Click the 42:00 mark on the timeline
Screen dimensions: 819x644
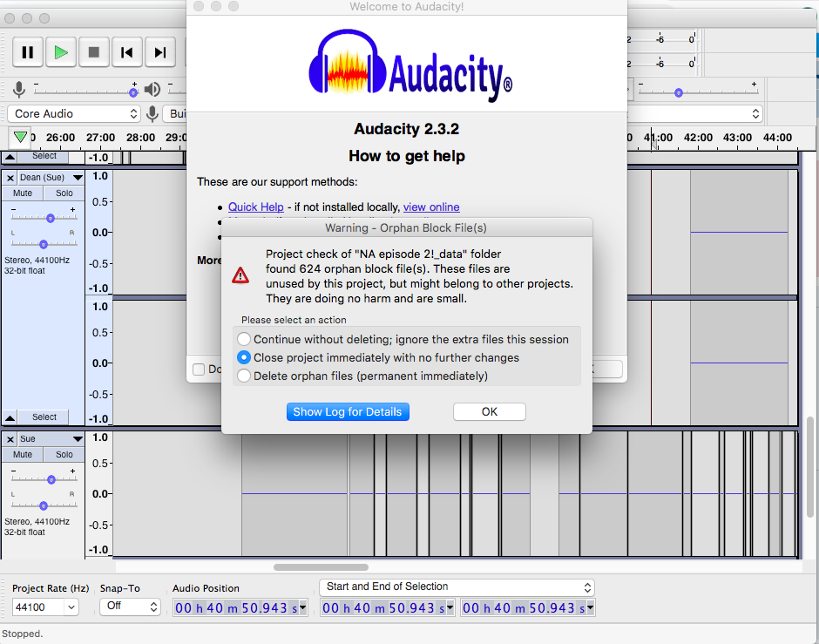coord(698,138)
